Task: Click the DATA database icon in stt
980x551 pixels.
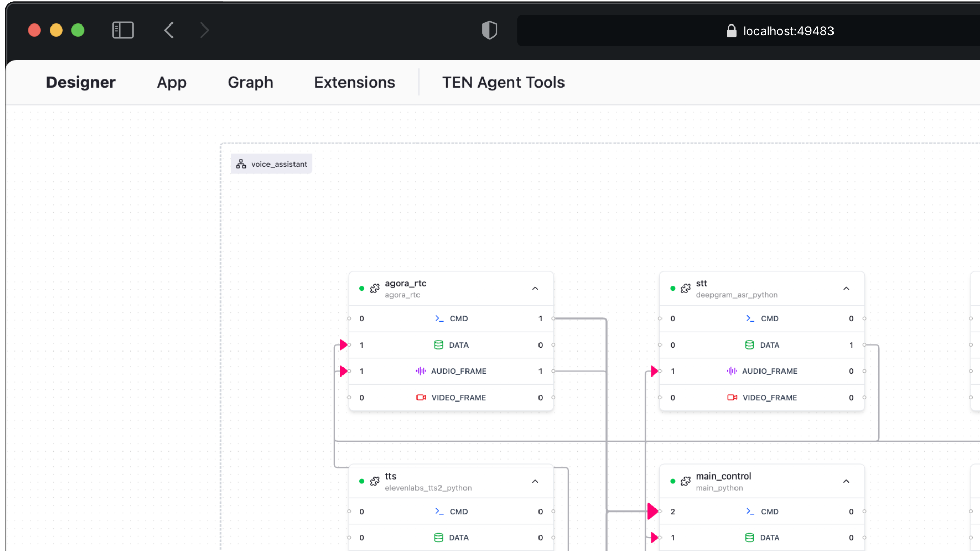Action: [x=749, y=345]
